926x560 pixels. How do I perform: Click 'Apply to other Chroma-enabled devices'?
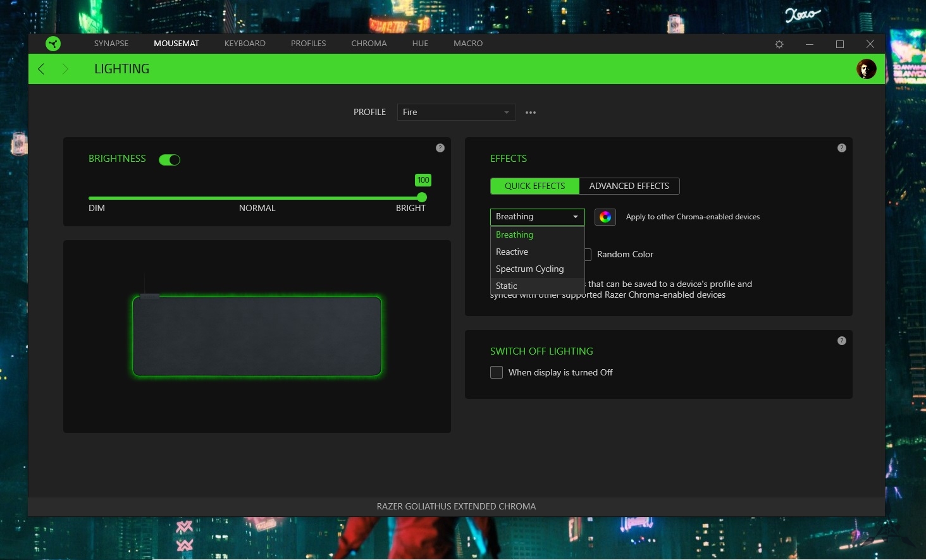click(693, 217)
